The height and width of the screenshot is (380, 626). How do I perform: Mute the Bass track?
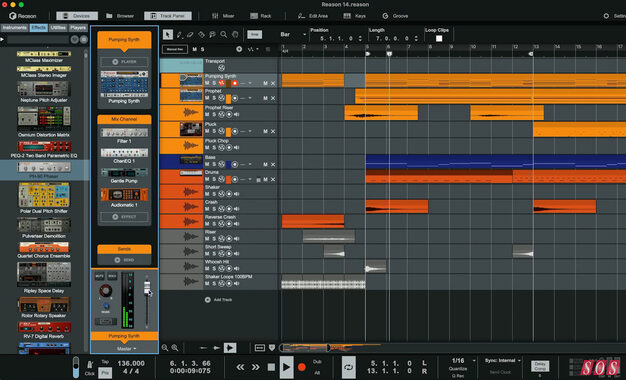tap(207, 164)
